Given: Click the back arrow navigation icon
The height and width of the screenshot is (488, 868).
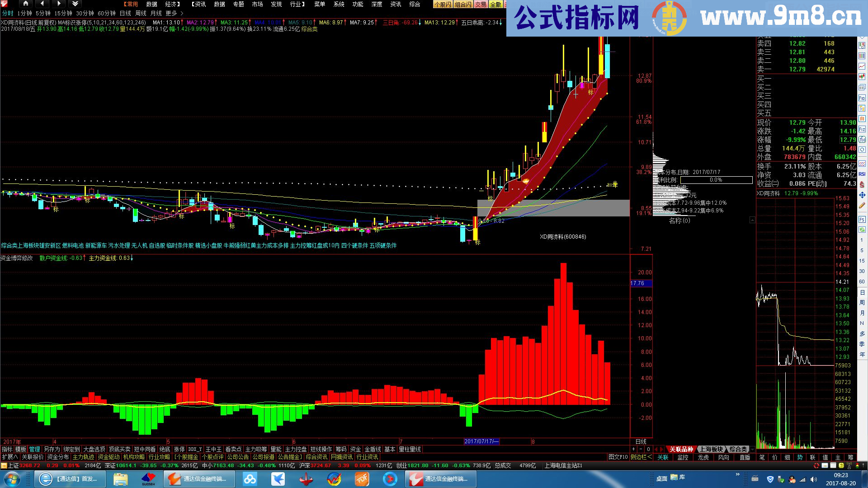Looking at the screenshot, I should 42,4.
